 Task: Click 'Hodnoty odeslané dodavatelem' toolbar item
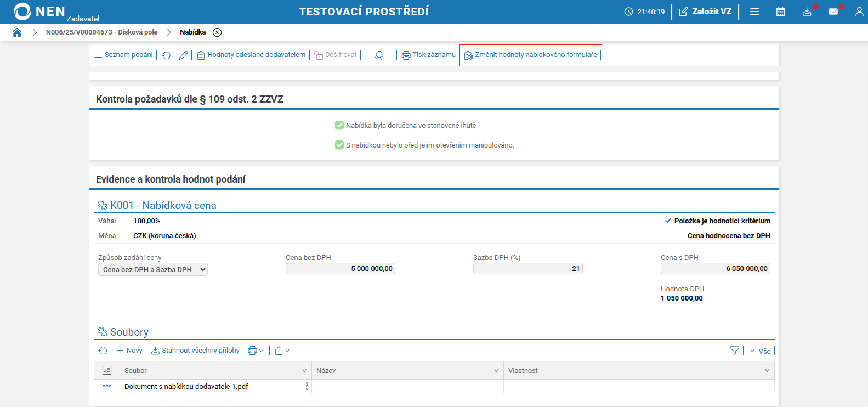251,55
